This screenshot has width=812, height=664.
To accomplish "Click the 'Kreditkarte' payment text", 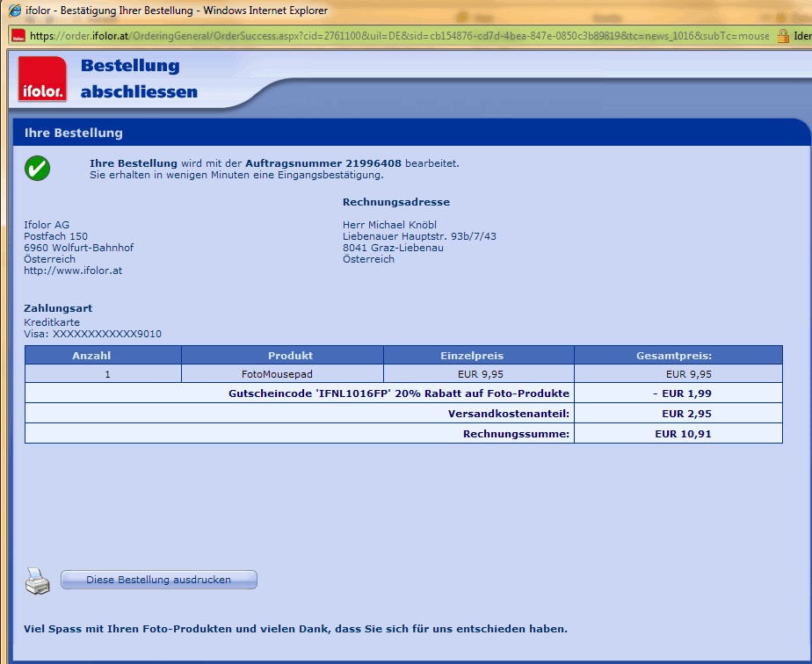I will [x=52, y=322].
